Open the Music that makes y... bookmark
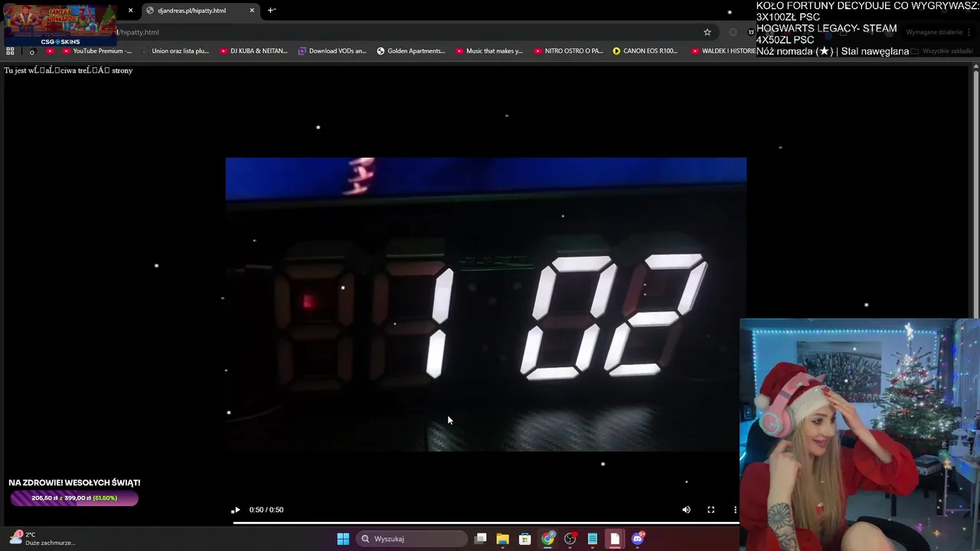Viewport: 980px width, 551px height. point(489,51)
